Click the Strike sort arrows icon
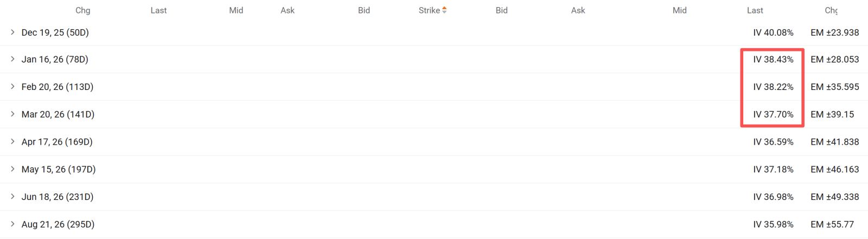868x239 pixels. pos(444,10)
